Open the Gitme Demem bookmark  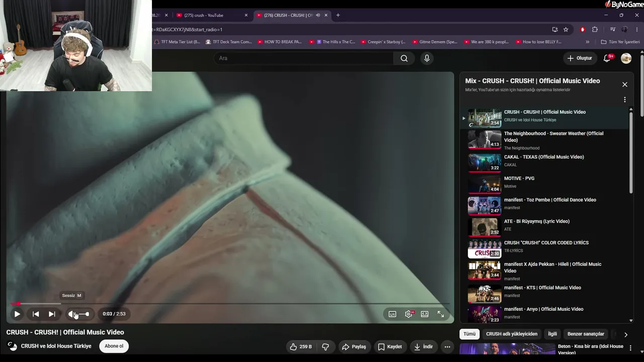point(434,42)
